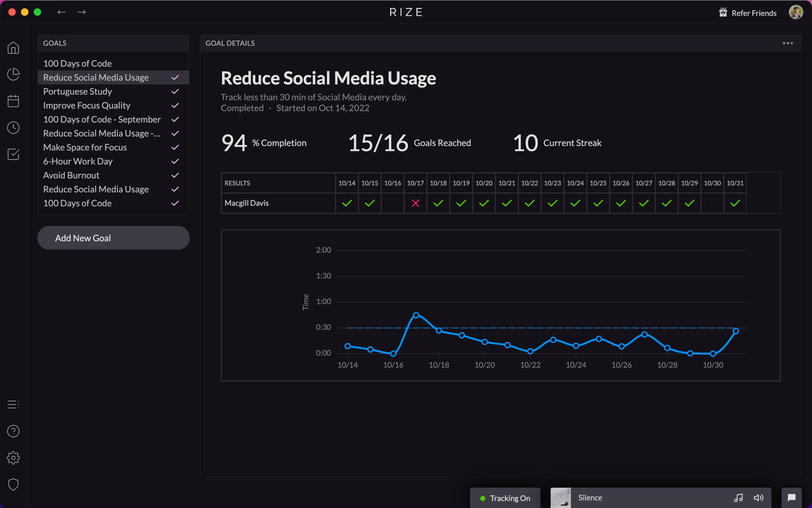This screenshot has width=812, height=508.
Task: Click the 15/16 Goals Reached stat
Action: click(x=409, y=143)
